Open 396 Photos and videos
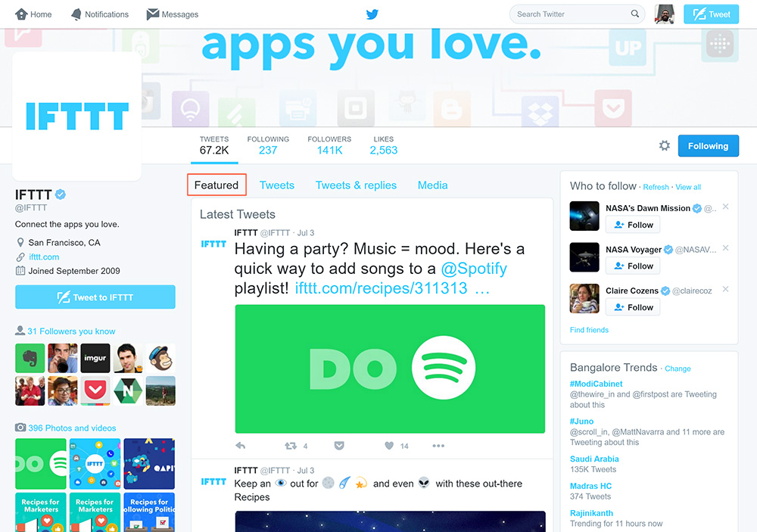757x532 pixels. click(x=72, y=428)
